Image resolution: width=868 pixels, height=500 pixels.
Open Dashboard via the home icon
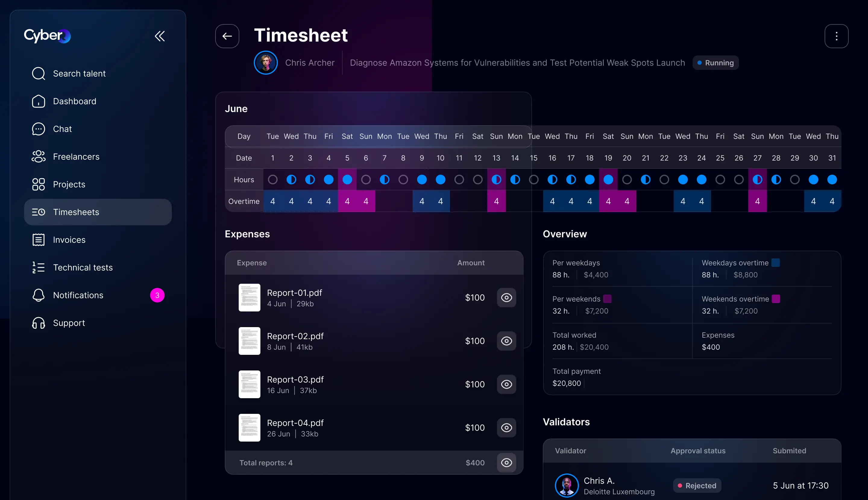39,101
